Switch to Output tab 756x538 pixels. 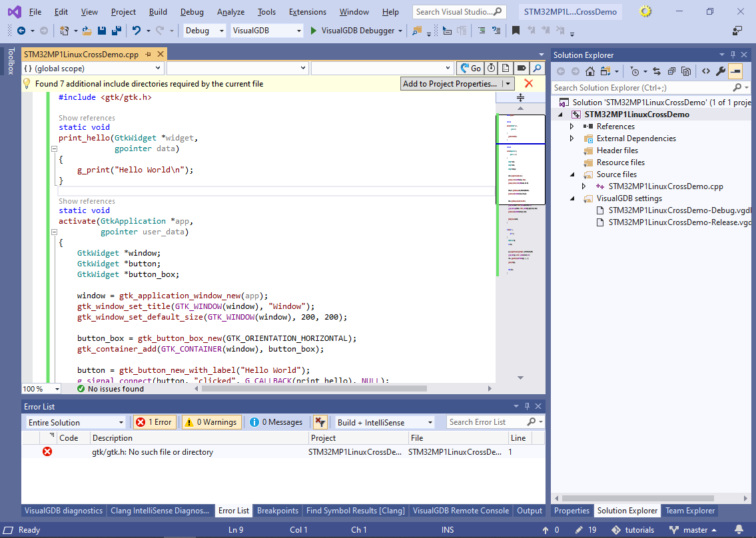click(530, 511)
